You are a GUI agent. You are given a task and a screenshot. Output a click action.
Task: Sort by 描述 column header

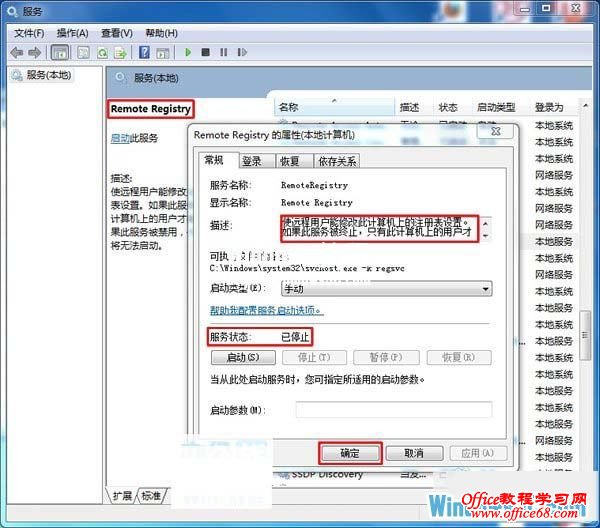pos(413,107)
